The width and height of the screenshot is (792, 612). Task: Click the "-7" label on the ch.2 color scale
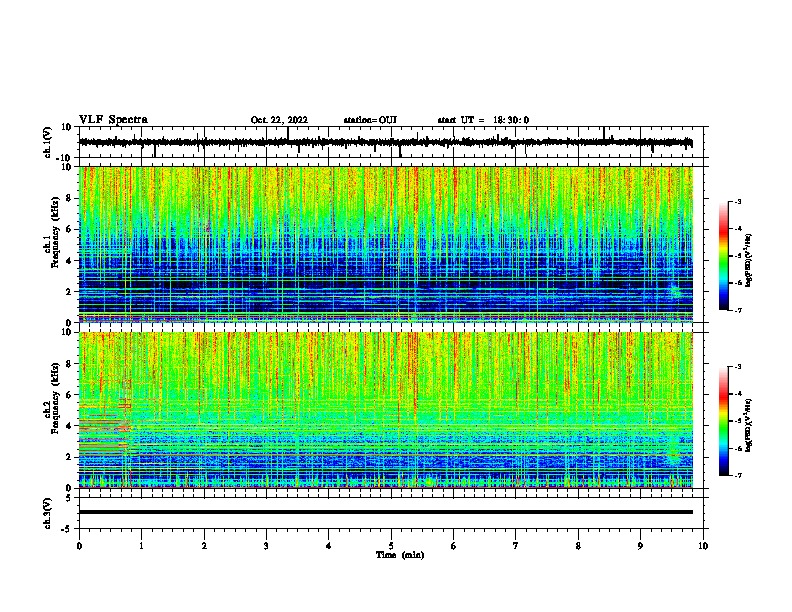[738, 475]
